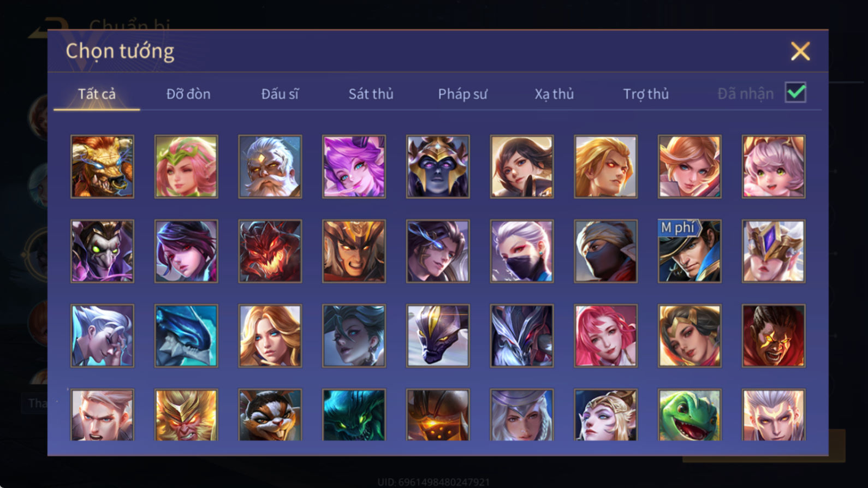The image size is (868, 488).
Task: Select the green chameleon hero portrait
Action: (689, 415)
